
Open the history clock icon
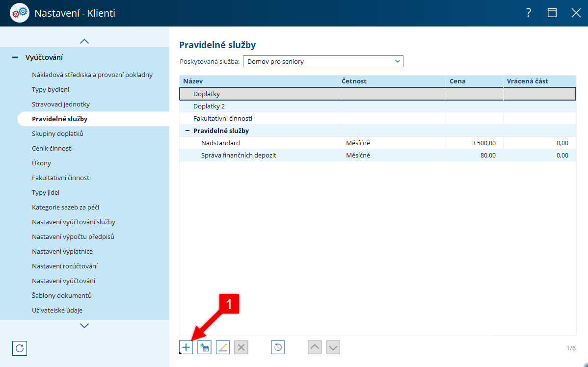(278, 347)
